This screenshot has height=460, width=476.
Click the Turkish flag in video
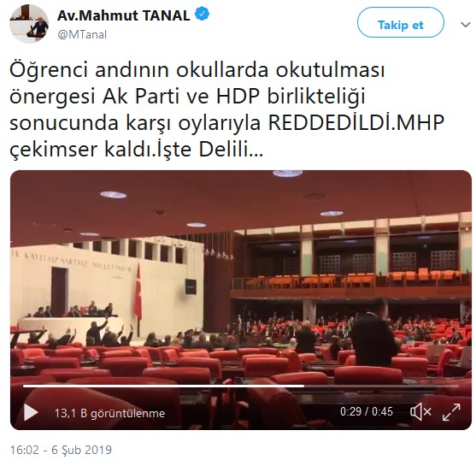(138, 292)
